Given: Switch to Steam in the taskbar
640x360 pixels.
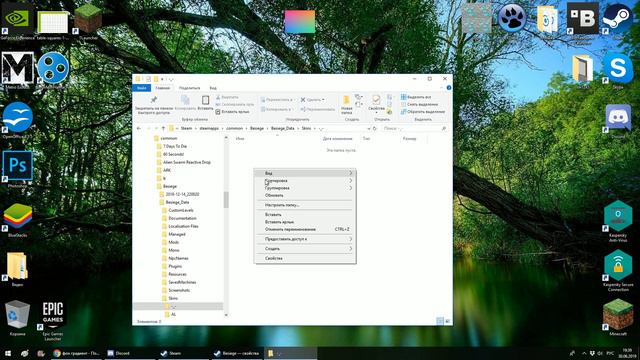Looking at the screenshot, I should tap(183, 353).
